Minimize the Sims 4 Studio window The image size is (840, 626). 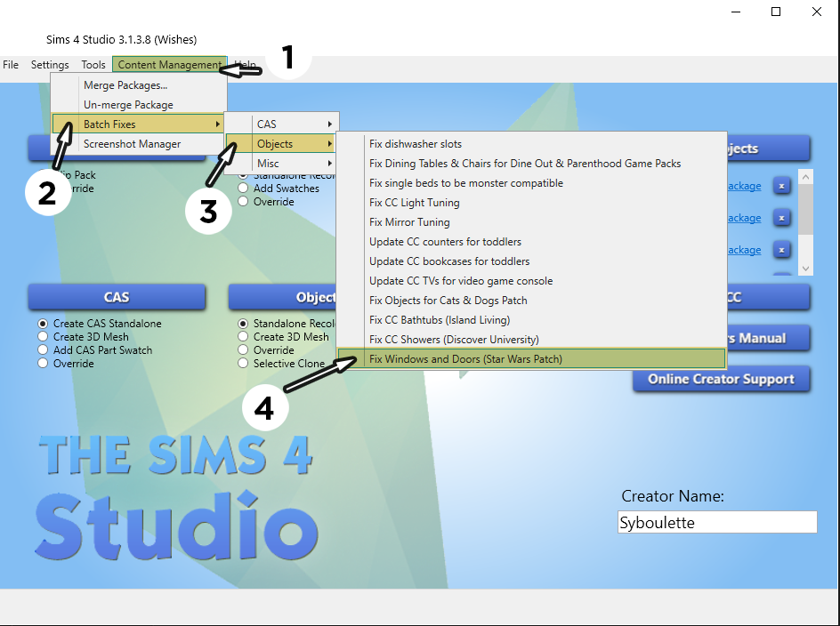pyautogui.click(x=736, y=12)
